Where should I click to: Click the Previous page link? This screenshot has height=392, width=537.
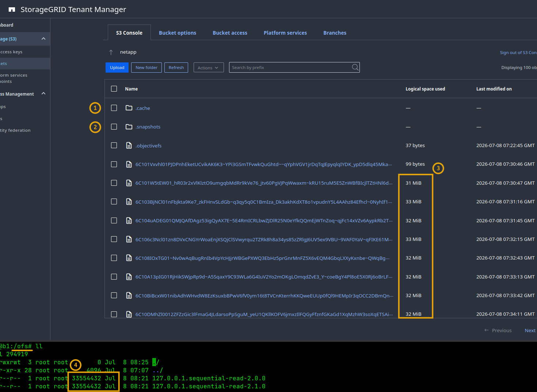[x=502, y=330]
